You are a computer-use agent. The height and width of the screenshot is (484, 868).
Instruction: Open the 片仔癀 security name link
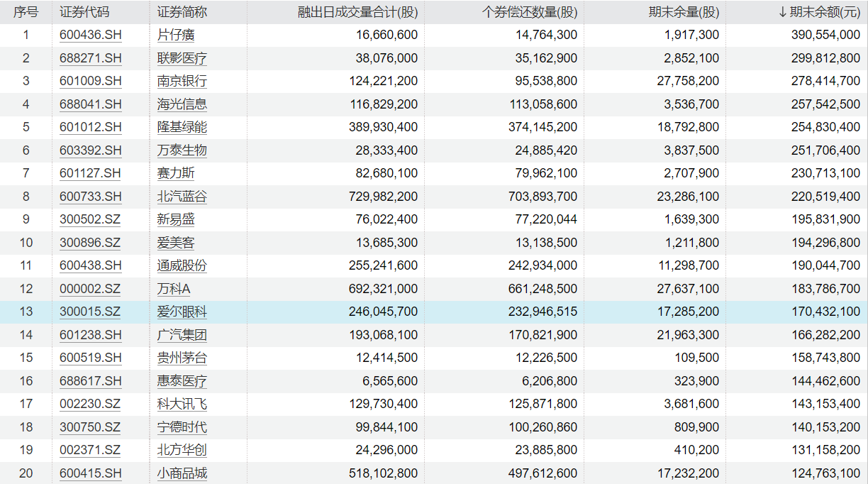click(176, 35)
